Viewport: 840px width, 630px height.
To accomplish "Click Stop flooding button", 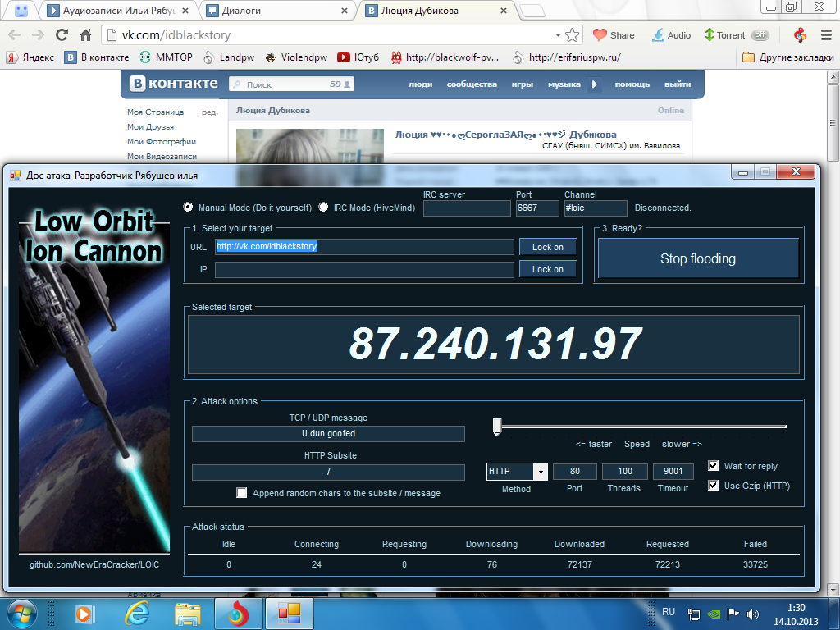I will coord(698,258).
